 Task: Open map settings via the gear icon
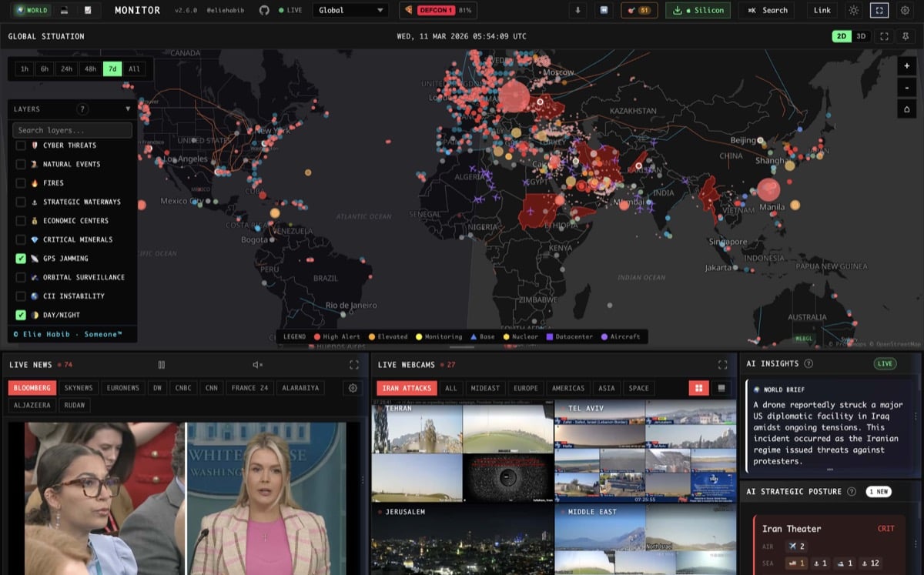point(906,11)
